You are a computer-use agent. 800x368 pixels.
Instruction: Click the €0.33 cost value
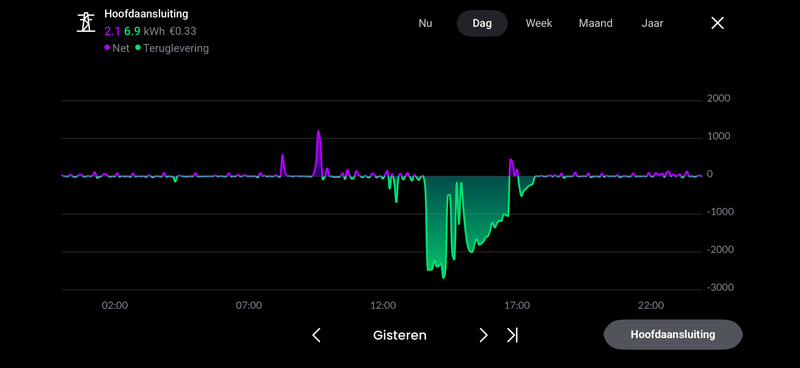click(x=183, y=31)
